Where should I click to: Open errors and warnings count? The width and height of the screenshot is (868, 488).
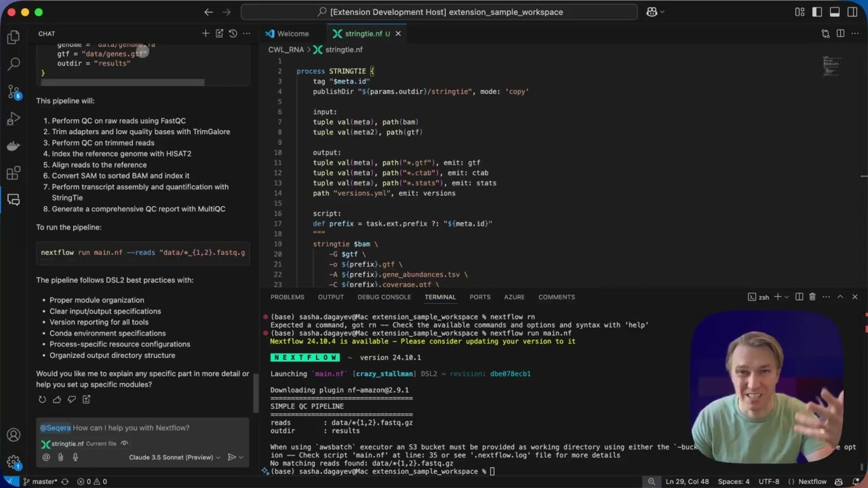click(92, 481)
